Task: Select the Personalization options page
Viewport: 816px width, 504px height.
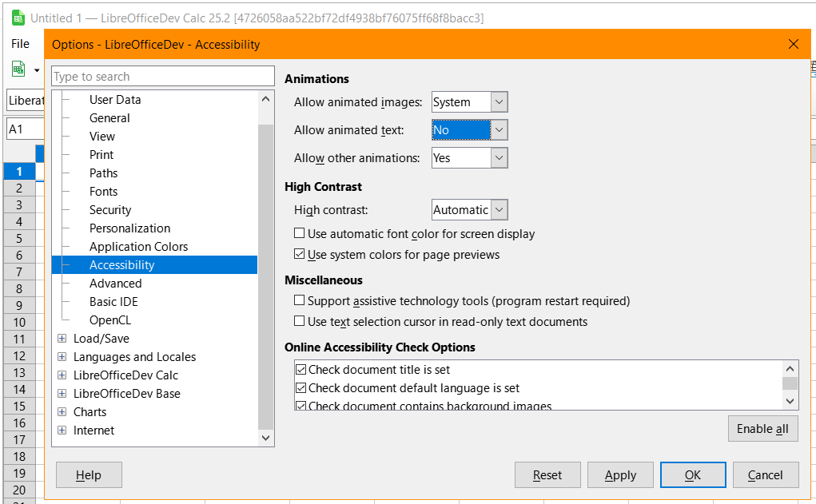Action: click(x=129, y=228)
